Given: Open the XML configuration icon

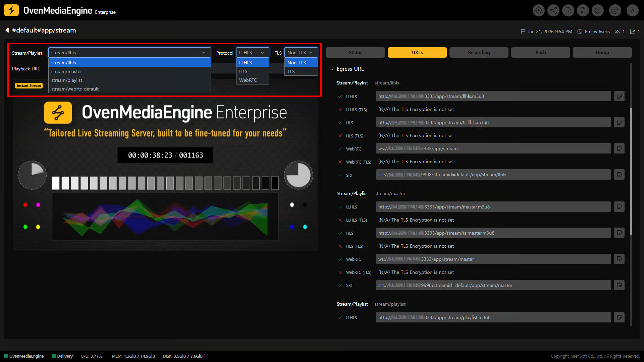Looking at the screenshot, I should pyautogui.click(x=583, y=10).
